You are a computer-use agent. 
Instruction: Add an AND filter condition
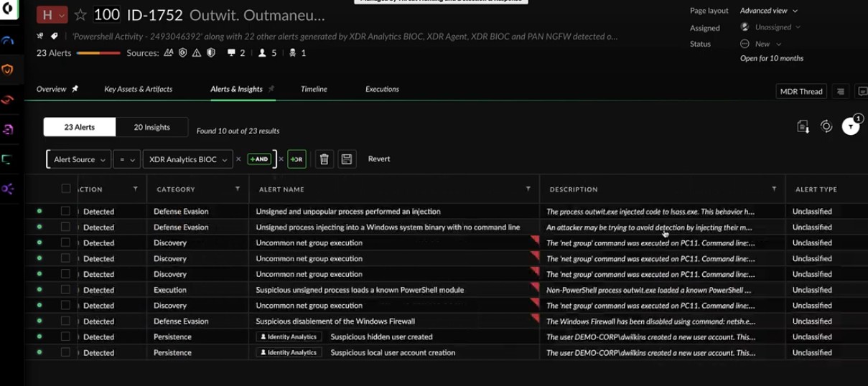click(259, 159)
